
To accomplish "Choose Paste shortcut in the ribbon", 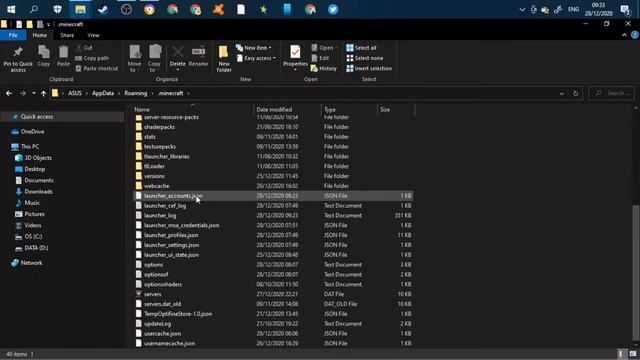I will (97, 68).
